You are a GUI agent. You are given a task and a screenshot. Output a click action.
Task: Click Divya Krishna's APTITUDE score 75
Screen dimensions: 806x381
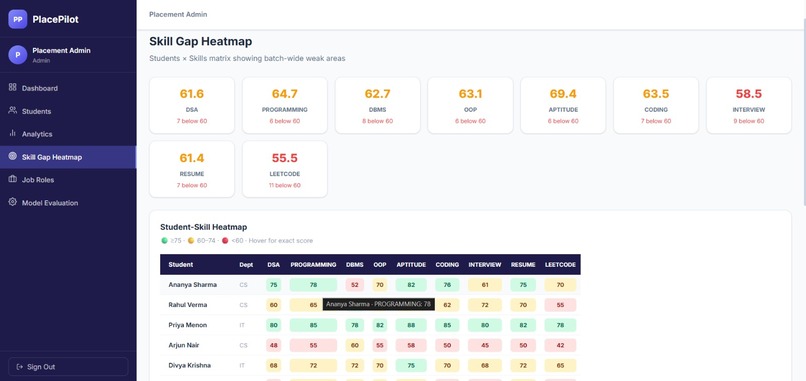pyautogui.click(x=411, y=366)
